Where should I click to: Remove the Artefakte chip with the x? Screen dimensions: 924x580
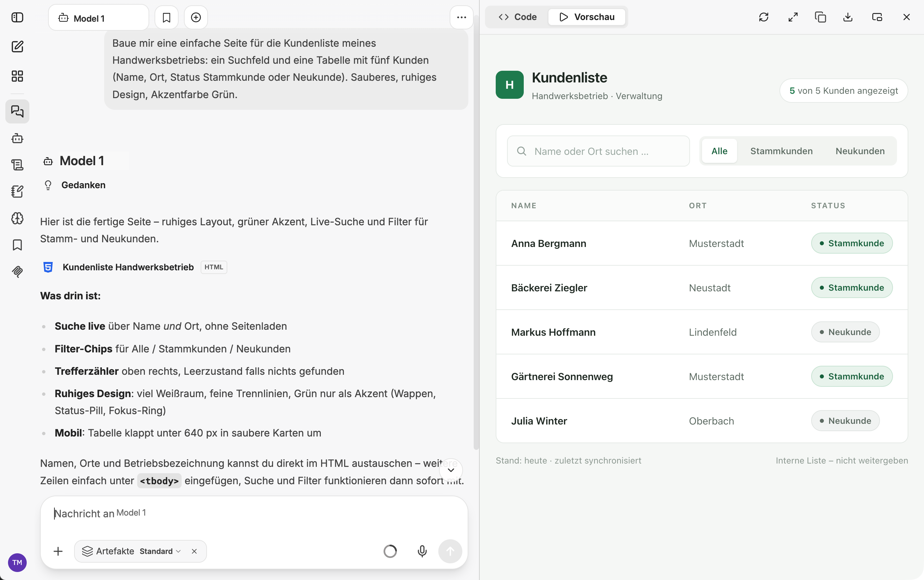[x=194, y=551]
